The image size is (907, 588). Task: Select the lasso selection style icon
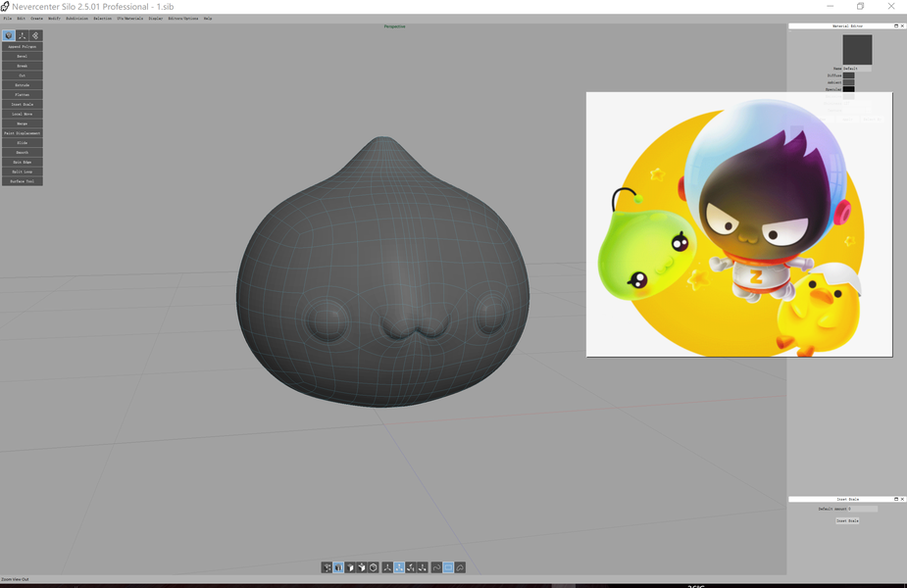[460, 567]
